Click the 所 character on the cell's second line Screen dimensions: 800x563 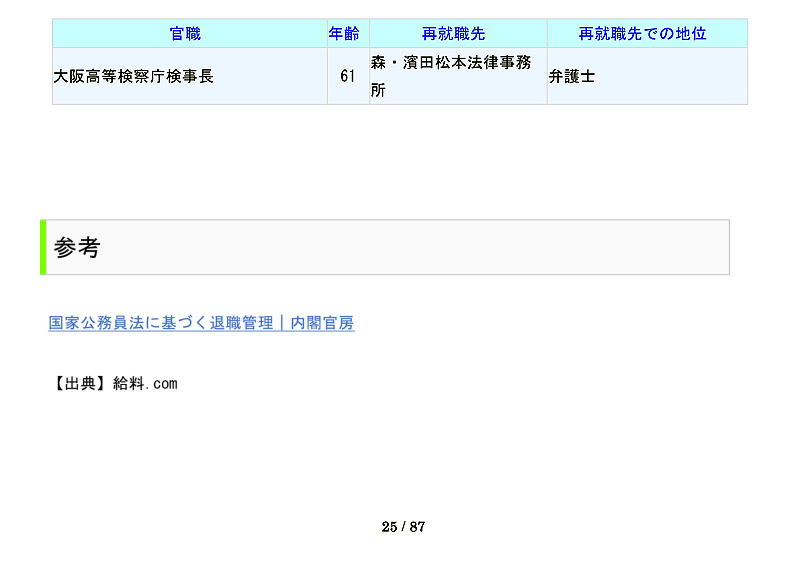pyautogui.click(x=378, y=90)
